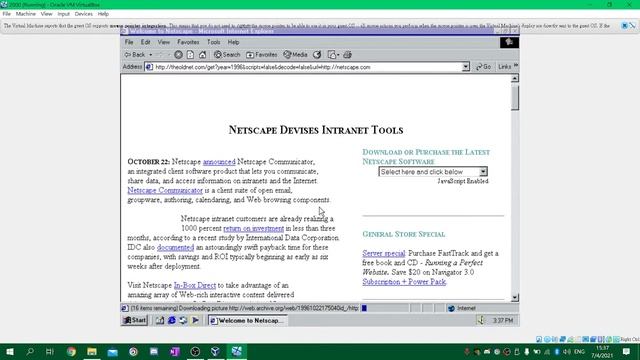This screenshot has height=360, width=640.
Task: Click the page scrollbar down arrow
Action: click(515, 298)
